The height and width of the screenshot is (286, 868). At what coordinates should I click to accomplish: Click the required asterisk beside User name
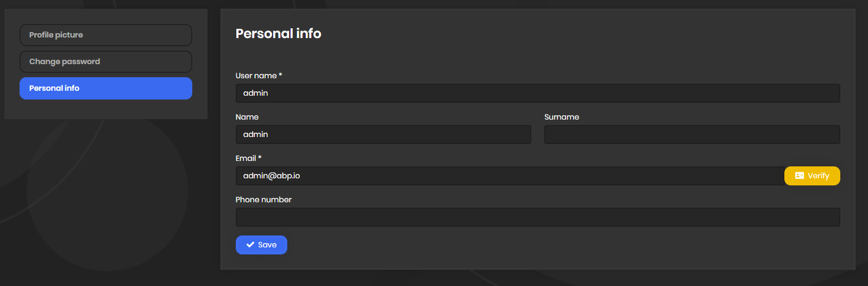(280, 75)
